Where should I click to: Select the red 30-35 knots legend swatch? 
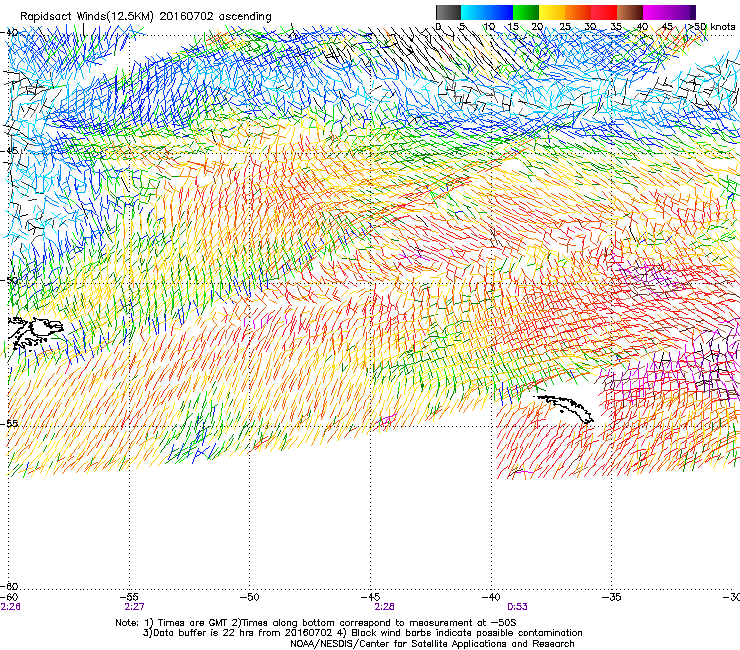[x=604, y=12]
